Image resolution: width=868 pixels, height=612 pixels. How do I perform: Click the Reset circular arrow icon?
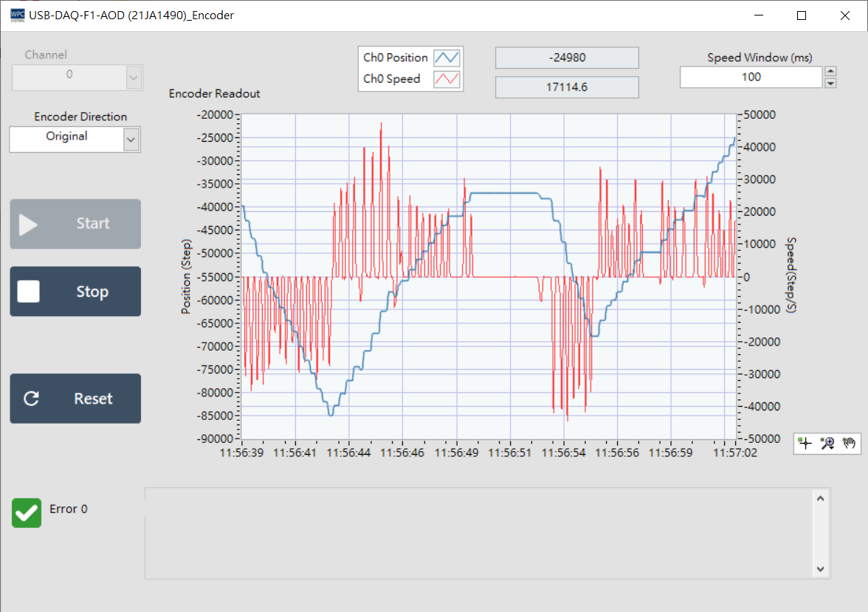pos(30,399)
